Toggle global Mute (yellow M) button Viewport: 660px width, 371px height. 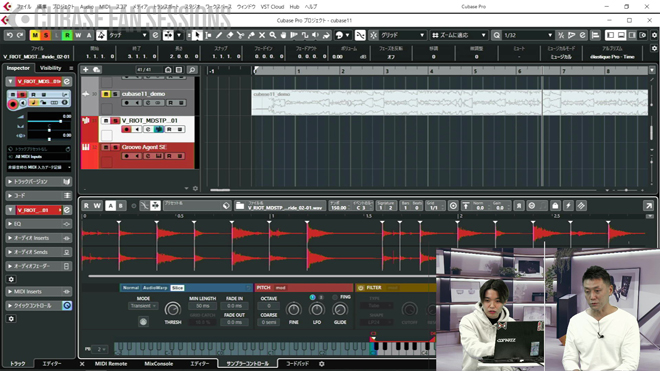pos(35,35)
